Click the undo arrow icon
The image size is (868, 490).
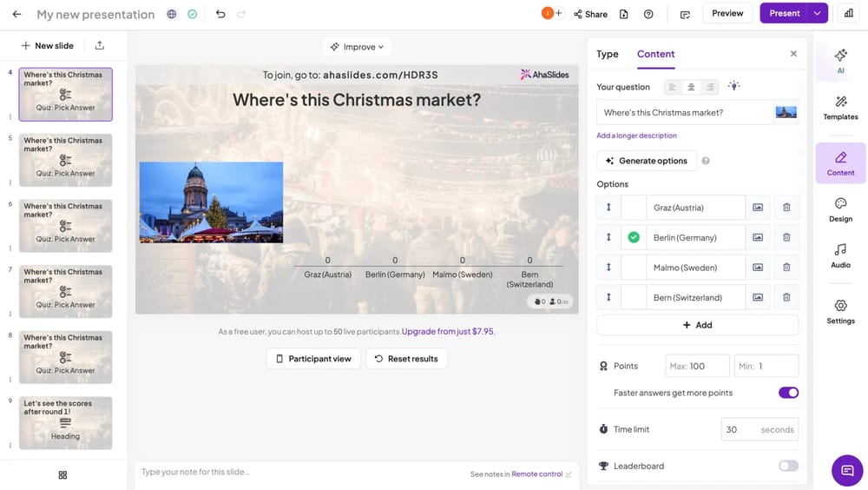click(220, 14)
